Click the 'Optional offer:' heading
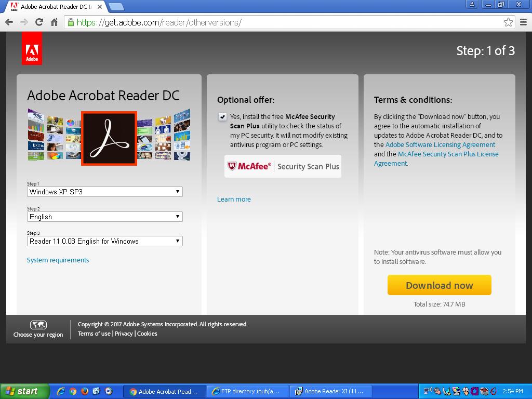Image resolution: width=532 pixels, height=399 pixels. click(246, 100)
